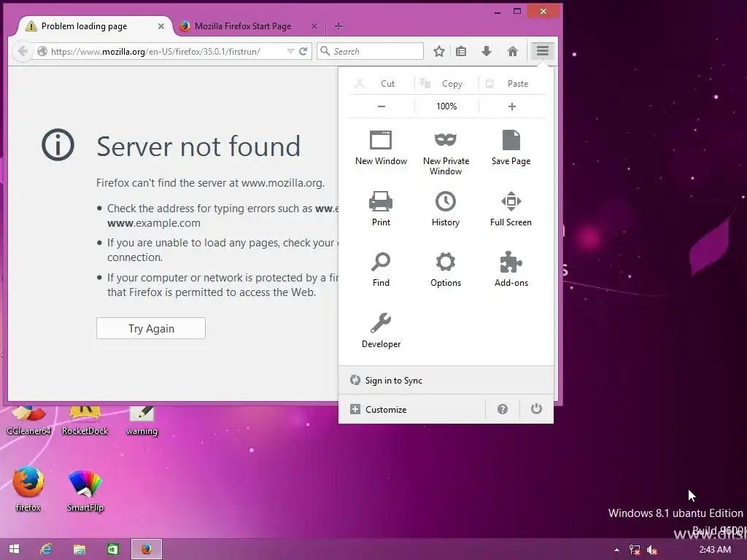Open a new tab with plus
This screenshot has height=560, width=747.
[x=338, y=26]
